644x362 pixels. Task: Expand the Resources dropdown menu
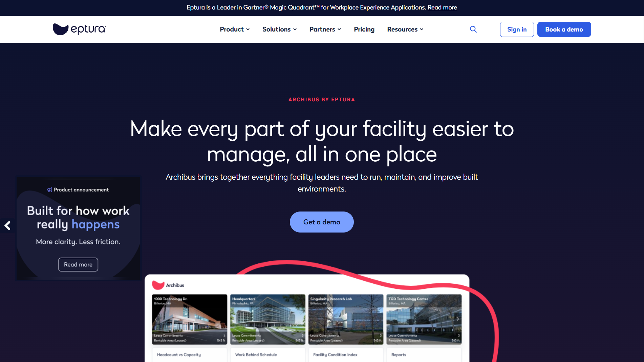405,29
